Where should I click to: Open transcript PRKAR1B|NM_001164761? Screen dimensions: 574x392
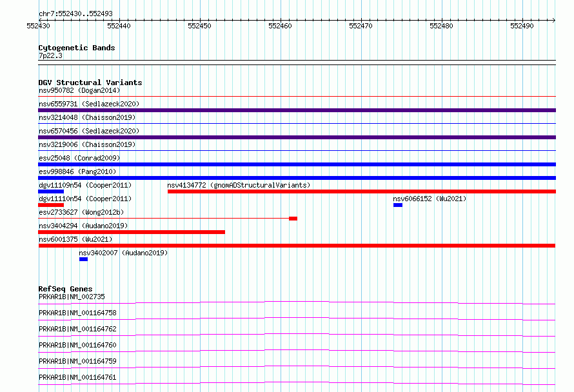[77, 377]
